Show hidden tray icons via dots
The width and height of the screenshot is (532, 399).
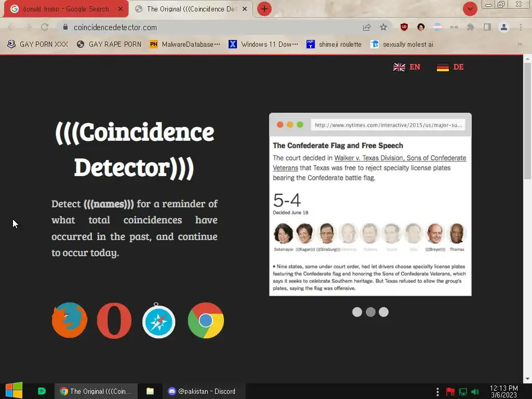click(437, 392)
